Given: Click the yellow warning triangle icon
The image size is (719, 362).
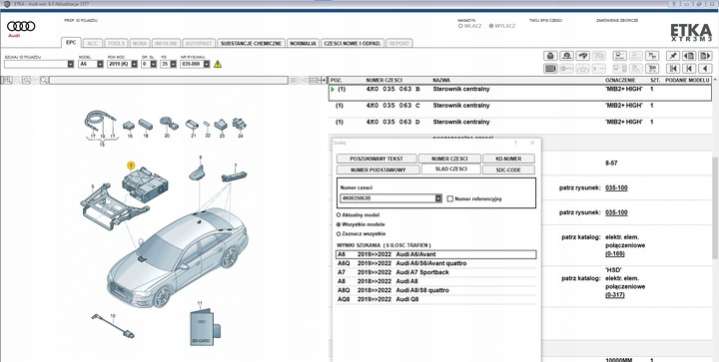Looking at the screenshot, I should (x=217, y=64).
